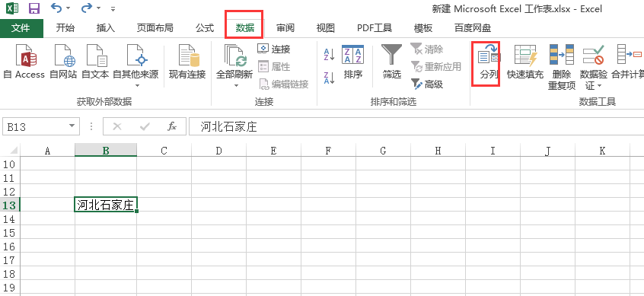Open the Redo history dropdown arrow
Viewport: 644px width, 296px height.
coord(98,8)
